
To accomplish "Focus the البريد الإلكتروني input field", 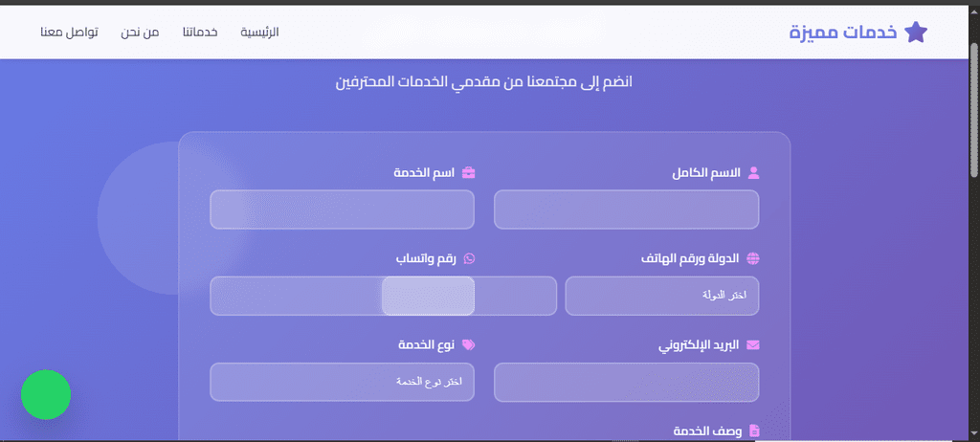I will coord(626,382).
